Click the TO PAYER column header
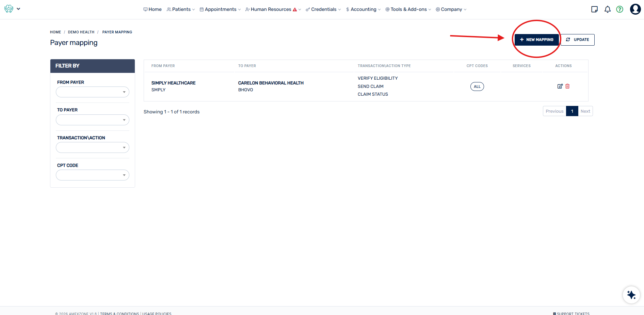 [247, 66]
